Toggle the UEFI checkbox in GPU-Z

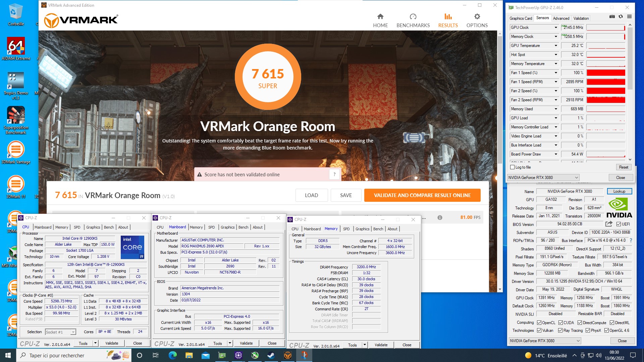(619, 224)
